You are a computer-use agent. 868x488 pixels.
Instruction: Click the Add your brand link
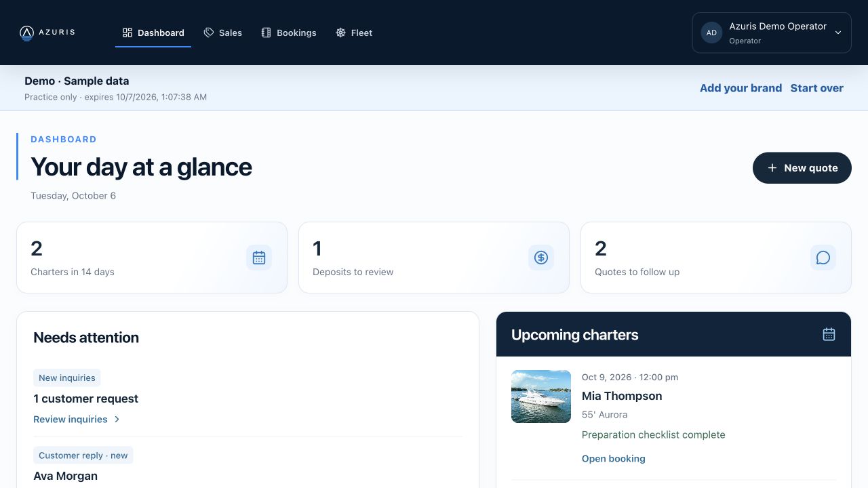(x=741, y=88)
